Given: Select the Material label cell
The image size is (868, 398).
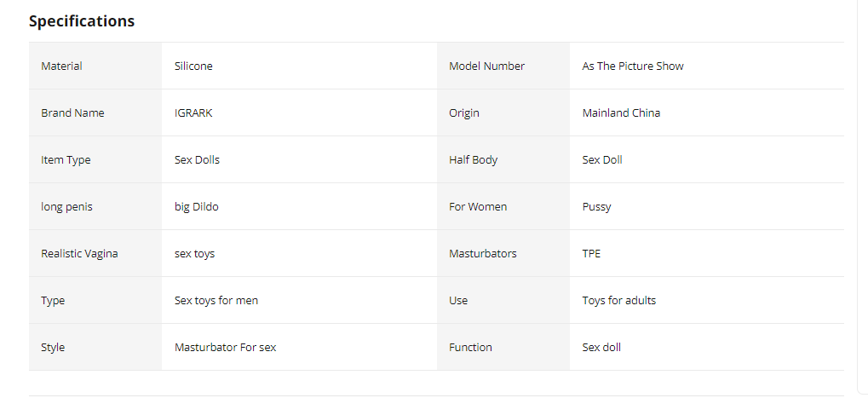Looking at the screenshot, I should coord(61,66).
